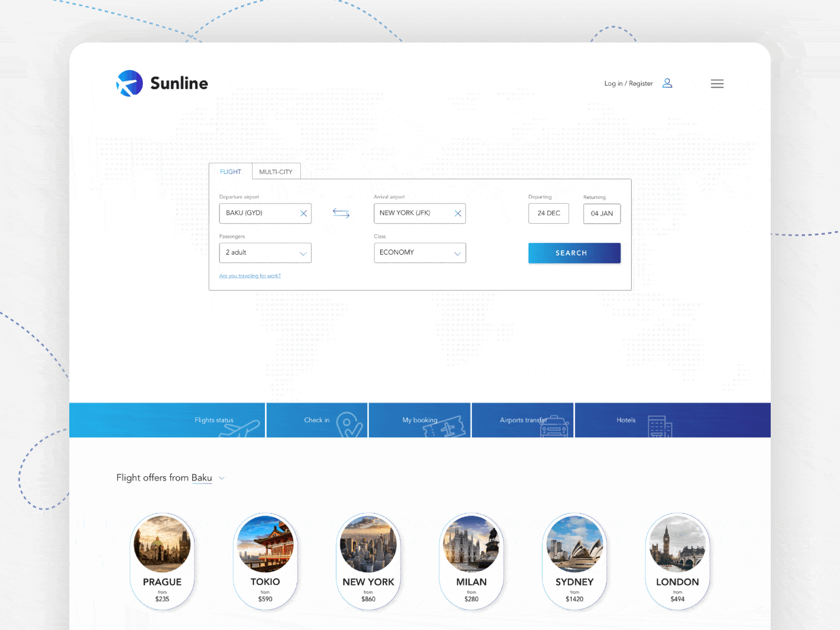Click the location pin Check in icon
Image resolution: width=840 pixels, height=630 pixels.
349,425
